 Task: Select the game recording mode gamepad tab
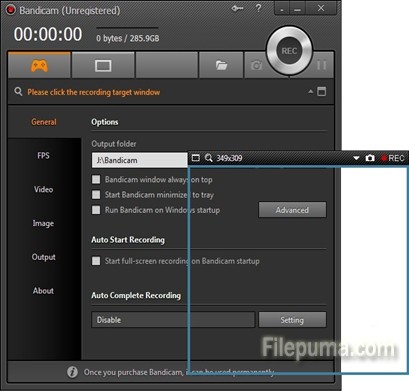(39, 65)
